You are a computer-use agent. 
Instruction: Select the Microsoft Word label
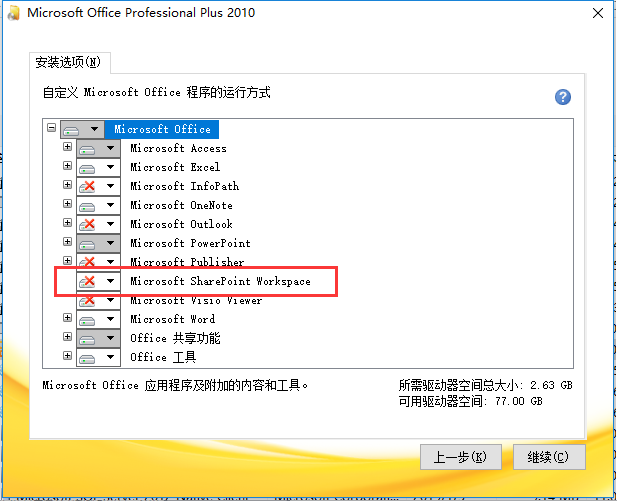click(x=173, y=319)
